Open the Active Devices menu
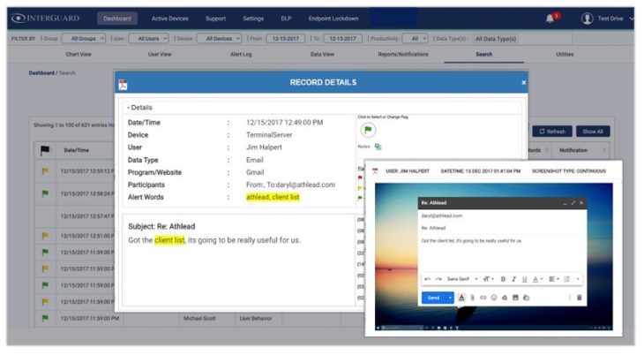The width and height of the screenshot is (644, 355). pyautogui.click(x=169, y=18)
